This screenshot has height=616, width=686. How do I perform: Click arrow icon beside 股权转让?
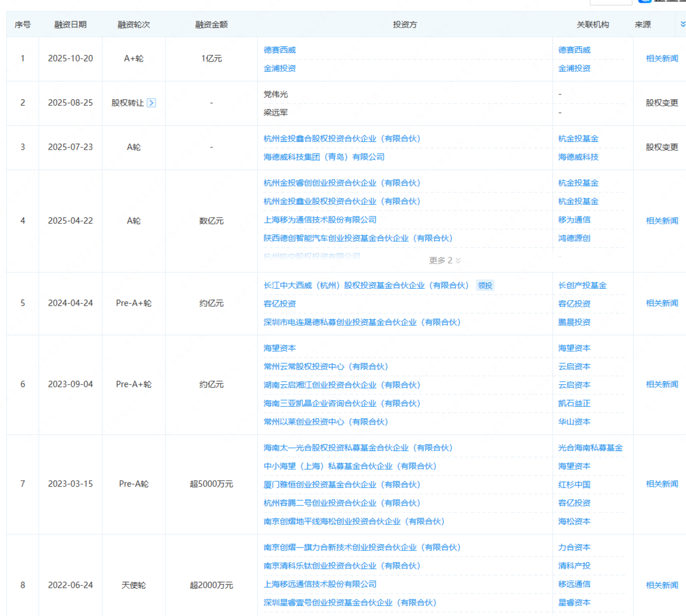coord(152,103)
